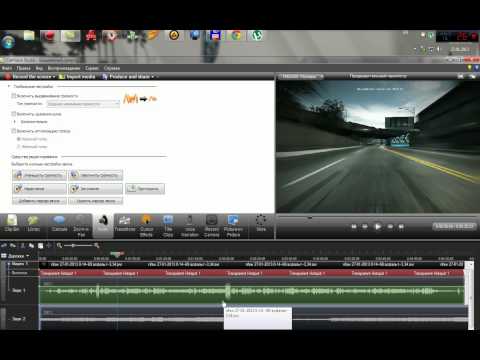Open the Record Camera tool

212,226
